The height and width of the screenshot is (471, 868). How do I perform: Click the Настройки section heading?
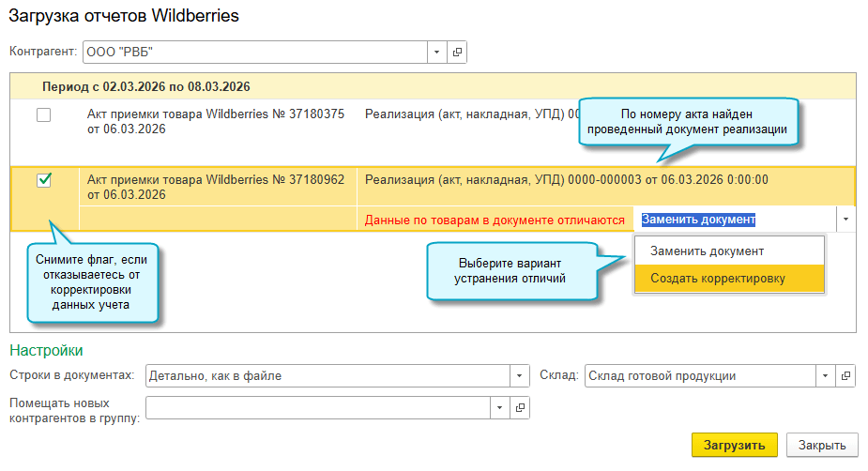(x=47, y=350)
